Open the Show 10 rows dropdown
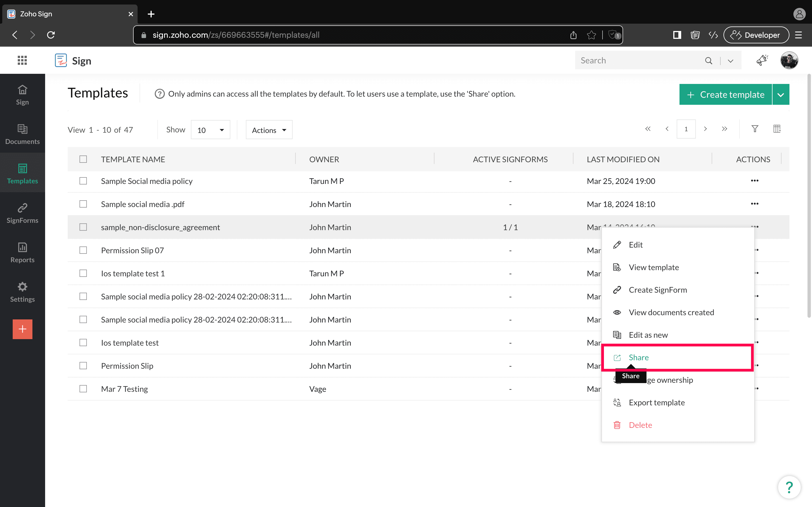 (210, 130)
